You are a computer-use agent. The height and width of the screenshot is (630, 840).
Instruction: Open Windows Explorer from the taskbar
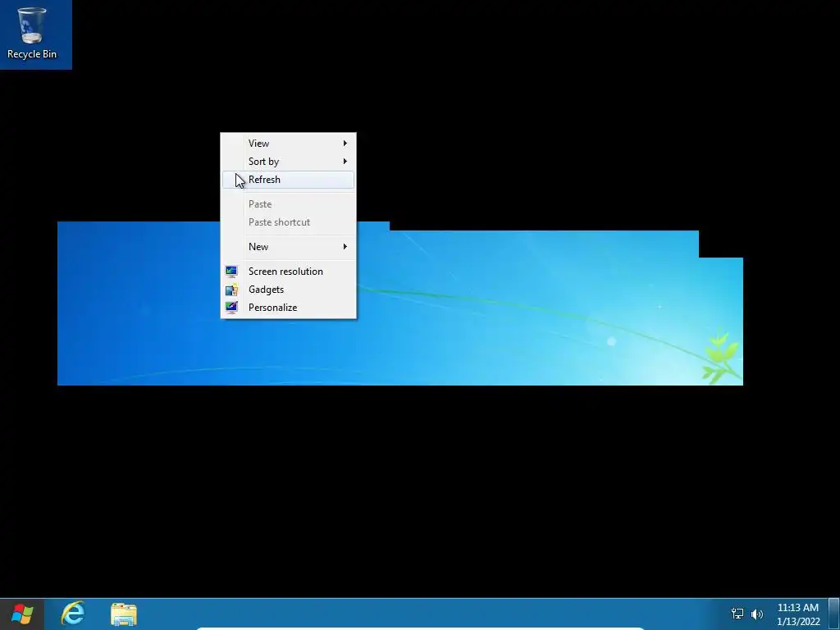coord(124,614)
